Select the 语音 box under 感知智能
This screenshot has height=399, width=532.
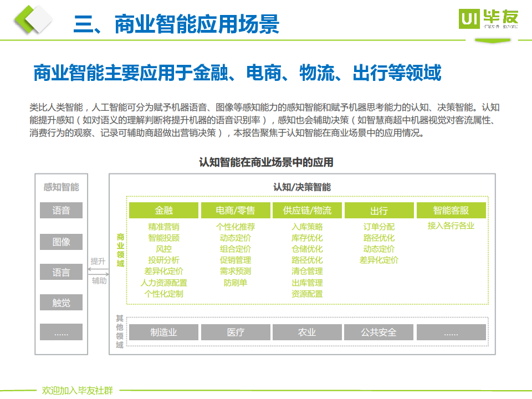pyautogui.click(x=61, y=211)
